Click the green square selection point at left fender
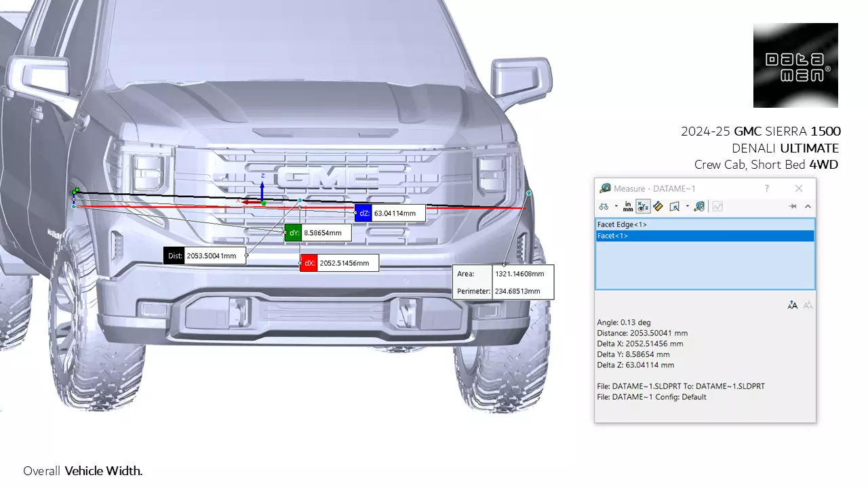Screen dimensions: 868x488 (x=77, y=191)
